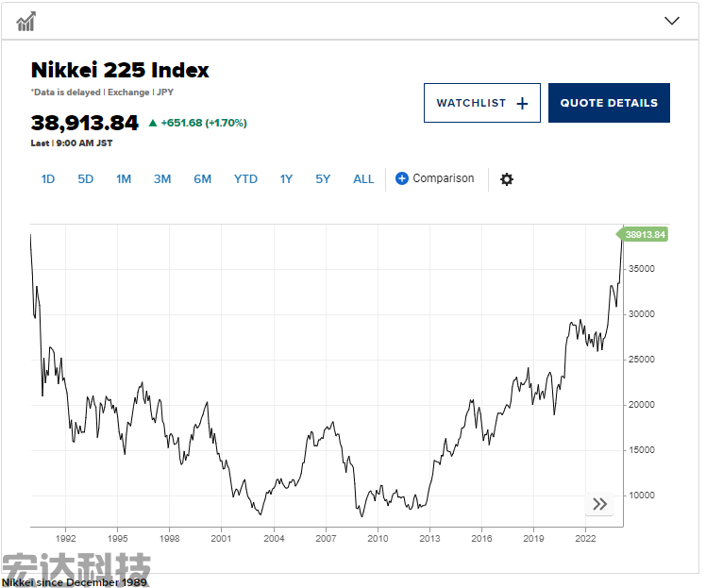706x588 pixels.
Task: Click the double-arrow chart scroll button
Action: (x=599, y=504)
